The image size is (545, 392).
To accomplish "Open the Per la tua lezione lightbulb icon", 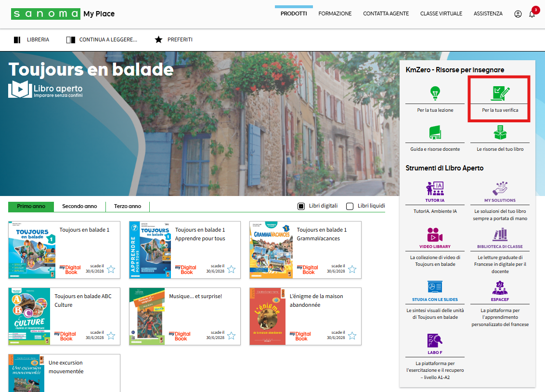I will pos(435,92).
